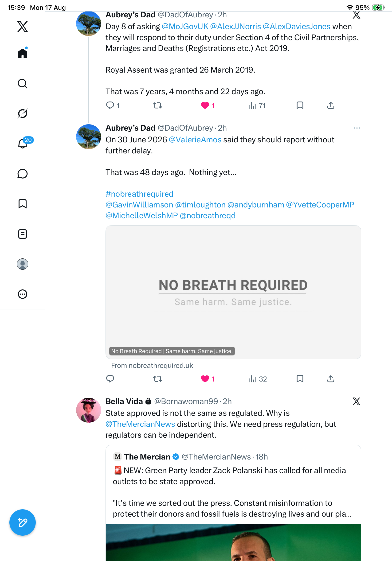Open Grok icon in sidebar
Viewport: 392px width, 561px height.
(23, 113)
